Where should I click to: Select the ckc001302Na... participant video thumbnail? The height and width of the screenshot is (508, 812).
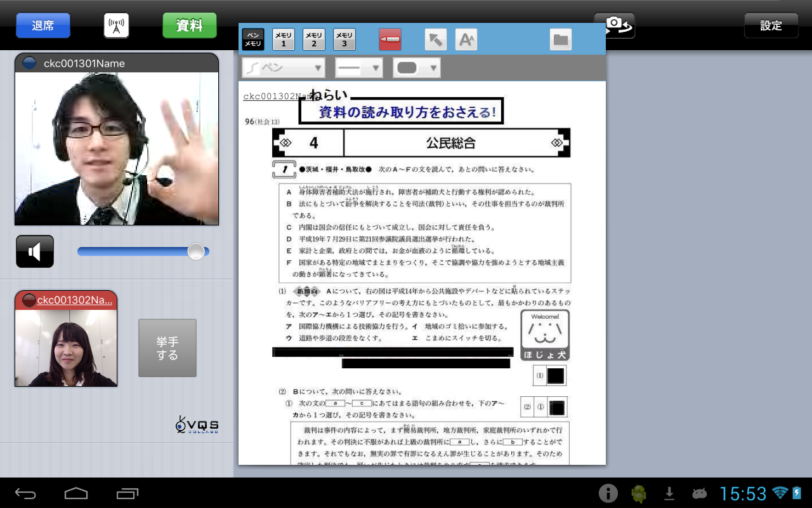pos(66,348)
